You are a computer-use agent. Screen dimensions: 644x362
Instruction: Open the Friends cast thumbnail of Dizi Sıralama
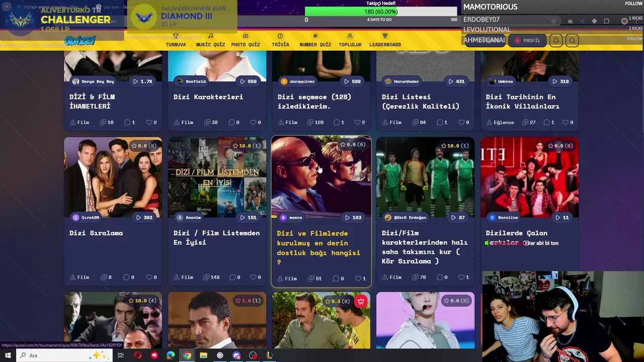tap(113, 177)
